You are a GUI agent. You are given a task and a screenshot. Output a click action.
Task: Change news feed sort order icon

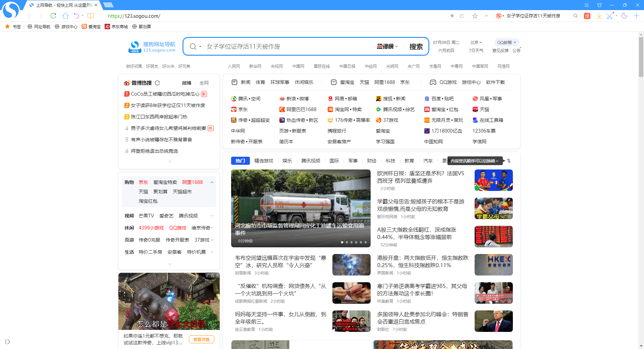(x=508, y=161)
